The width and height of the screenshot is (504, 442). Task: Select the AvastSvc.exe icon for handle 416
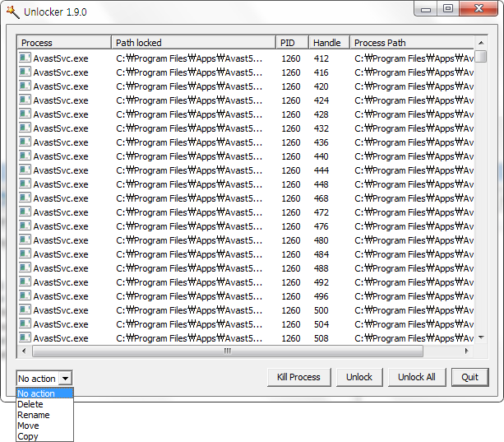pyautogui.click(x=25, y=72)
